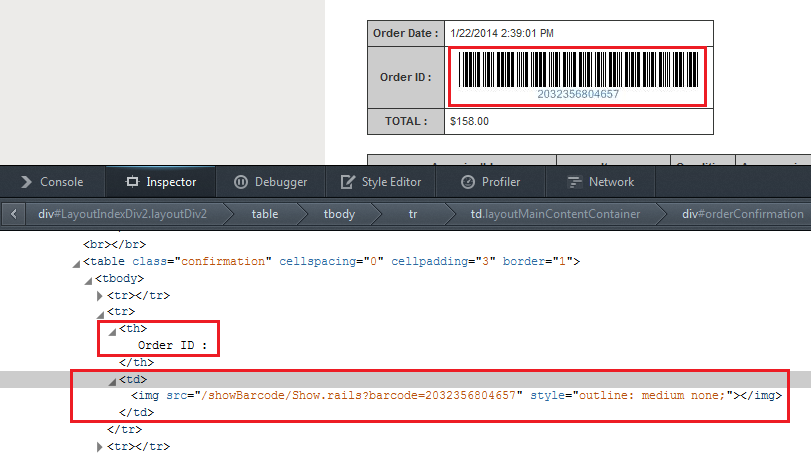The height and width of the screenshot is (455, 811).
Task: Collapse the tbody node
Action: click(88, 281)
